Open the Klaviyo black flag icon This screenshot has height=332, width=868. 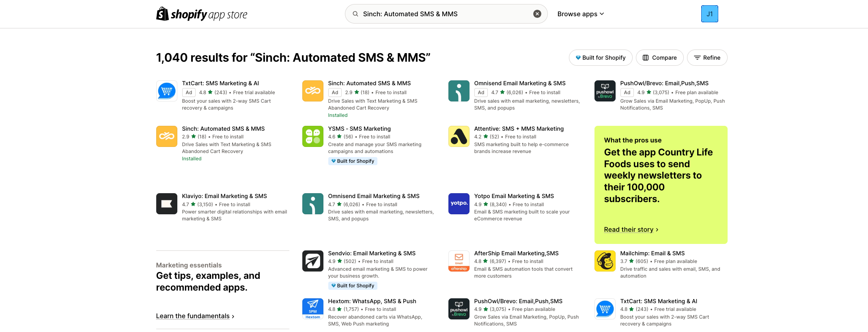coord(167,204)
